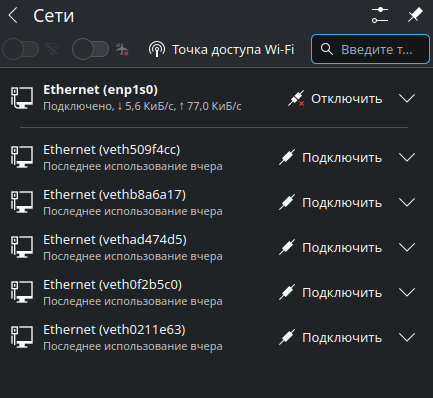Click the plug icon for vethb8a6a17
The image size is (433, 398).
pos(287,202)
